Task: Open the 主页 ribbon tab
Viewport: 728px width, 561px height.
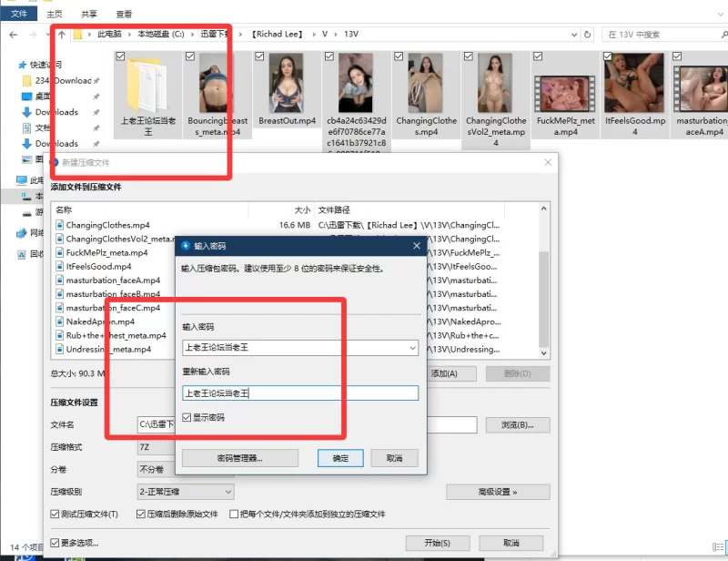Action: coord(55,14)
